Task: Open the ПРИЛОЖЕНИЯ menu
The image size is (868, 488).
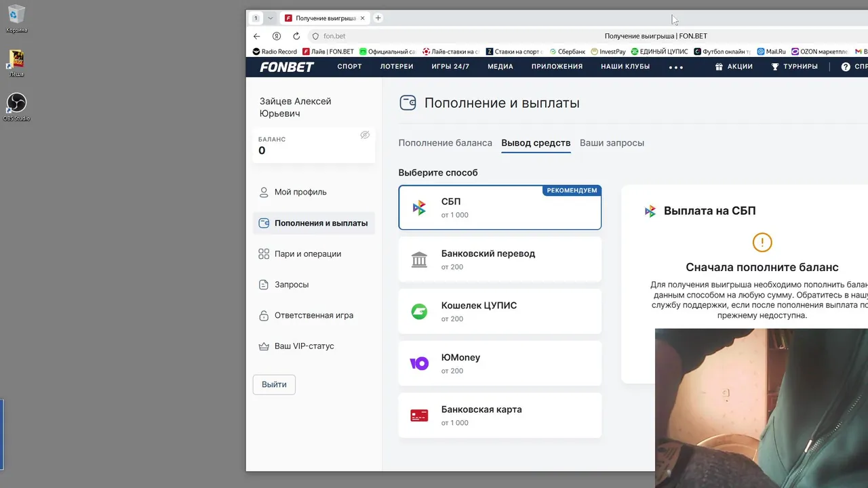Action: (557, 66)
